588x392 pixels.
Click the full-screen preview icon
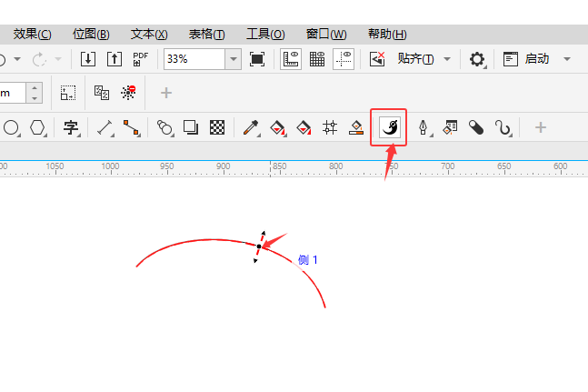tap(257, 59)
